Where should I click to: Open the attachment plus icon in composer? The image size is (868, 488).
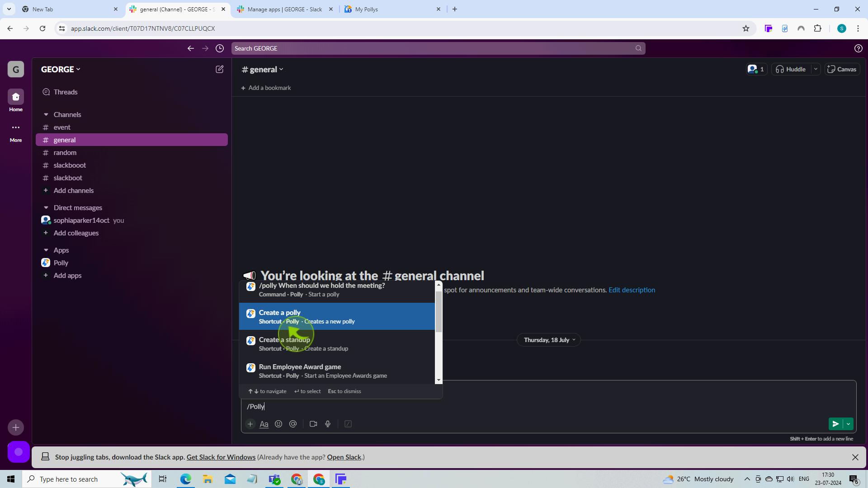250,424
